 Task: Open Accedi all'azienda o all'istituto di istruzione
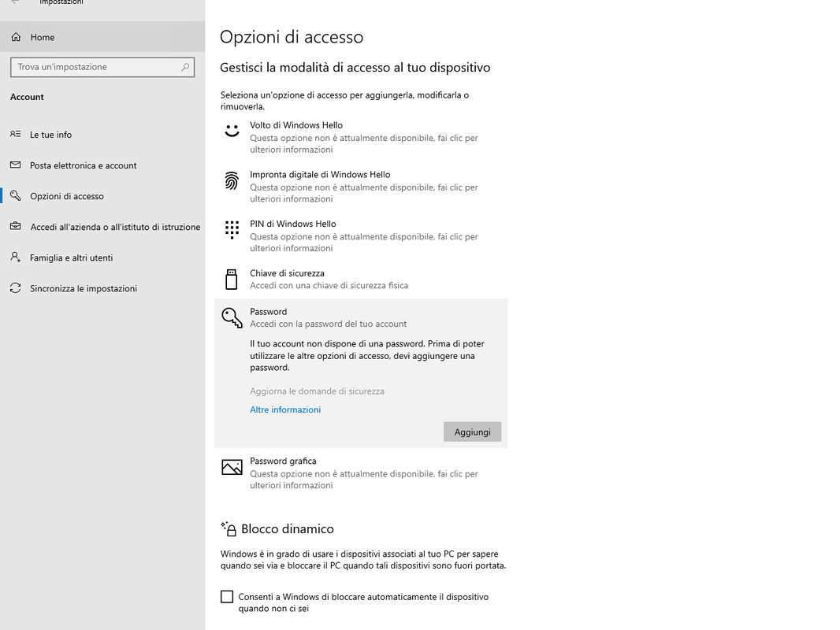click(x=102, y=227)
